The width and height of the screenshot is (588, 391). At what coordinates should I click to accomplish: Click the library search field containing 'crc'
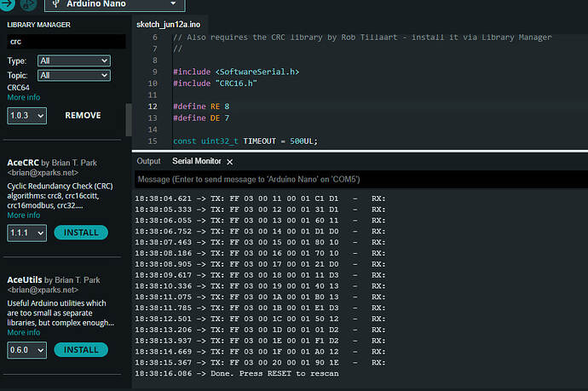[66, 42]
